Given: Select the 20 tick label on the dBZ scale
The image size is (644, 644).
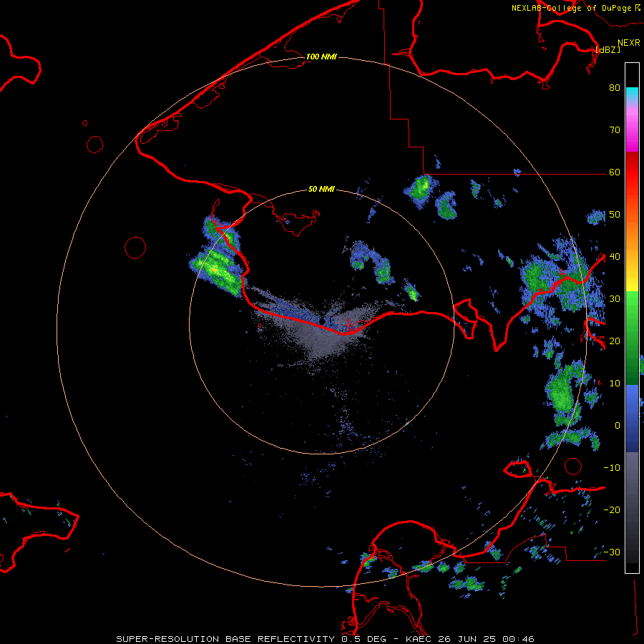Looking at the screenshot, I should pos(615,341).
